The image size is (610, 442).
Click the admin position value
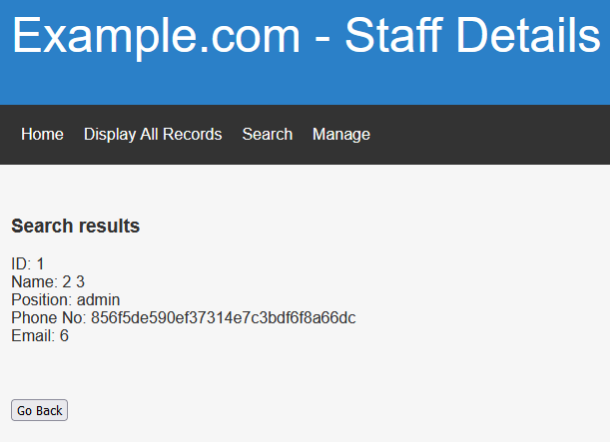click(x=98, y=300)
